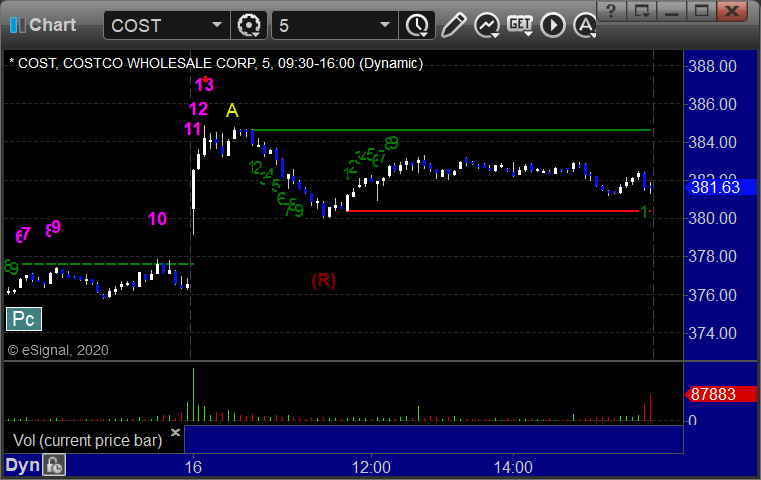Select the yellow A marker on chart
761x480 pixels.
click(232, 111)
